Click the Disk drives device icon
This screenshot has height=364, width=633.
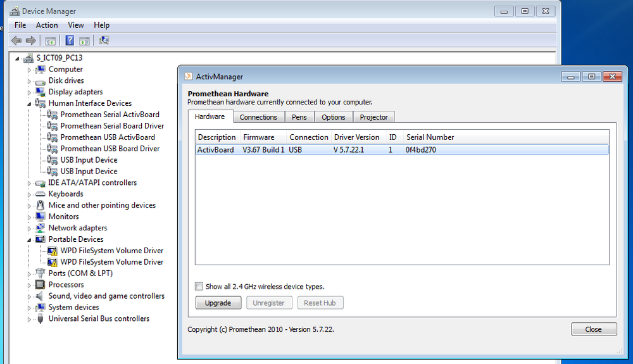click(x=40, y=80)
